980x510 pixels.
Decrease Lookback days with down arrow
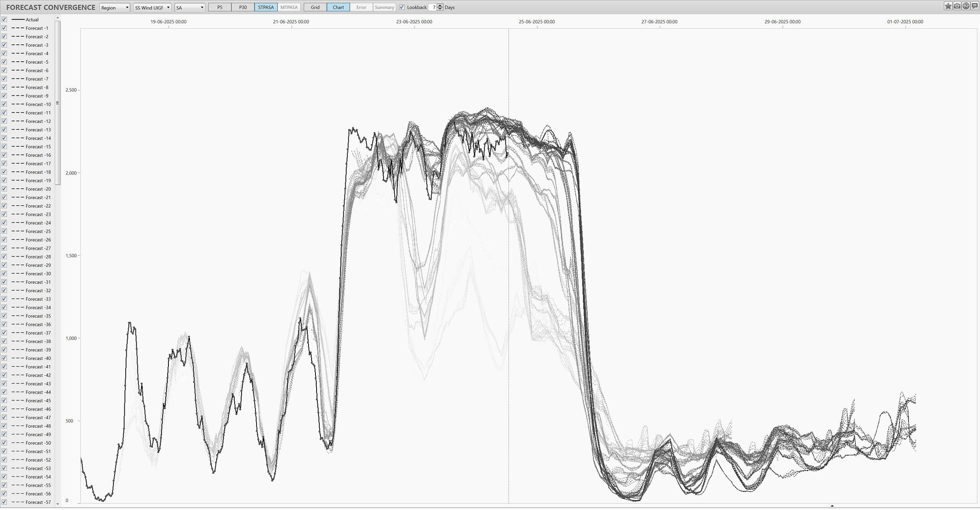[x=440, y=9]
